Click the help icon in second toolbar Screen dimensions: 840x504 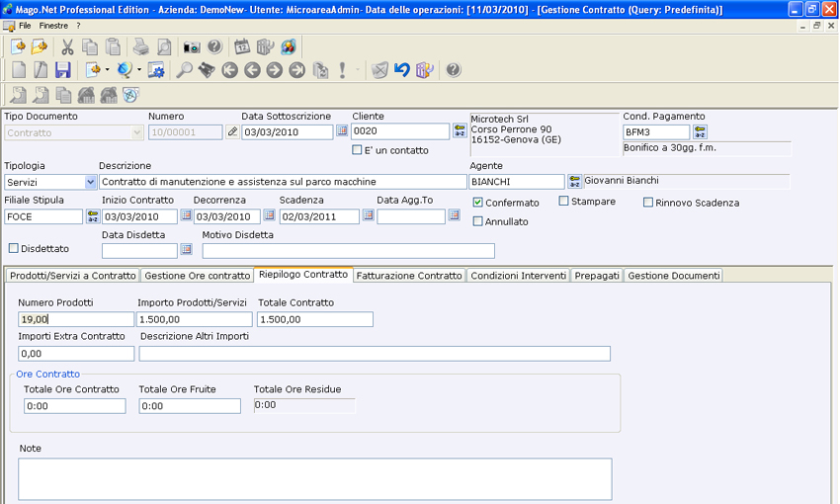[x=454, y=69]
